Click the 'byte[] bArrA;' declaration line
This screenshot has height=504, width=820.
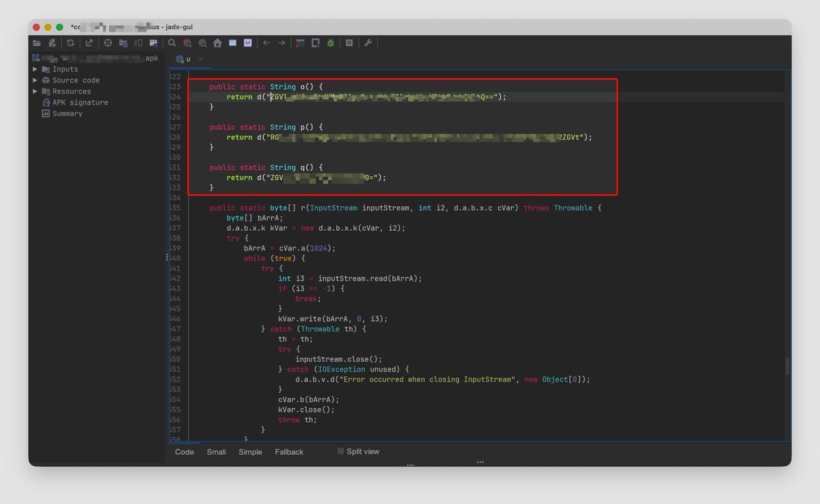tap(254, 218)
